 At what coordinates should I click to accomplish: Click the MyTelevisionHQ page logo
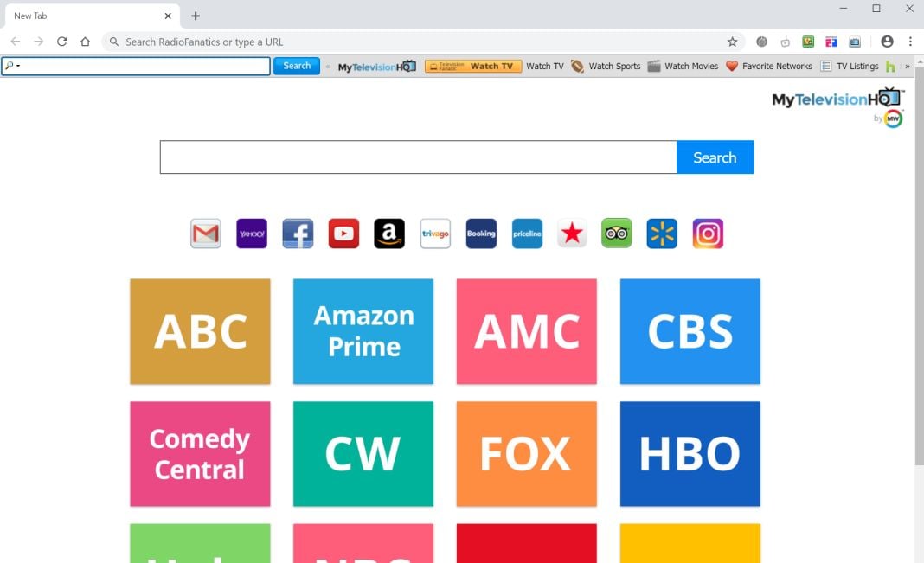838,99
